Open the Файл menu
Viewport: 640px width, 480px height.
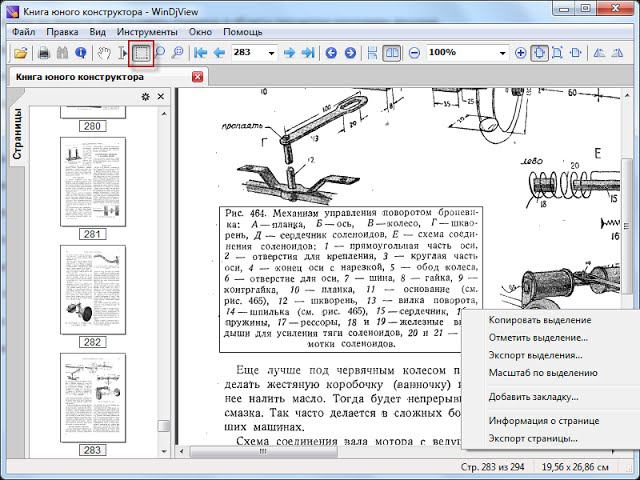[x=23, y=32]
